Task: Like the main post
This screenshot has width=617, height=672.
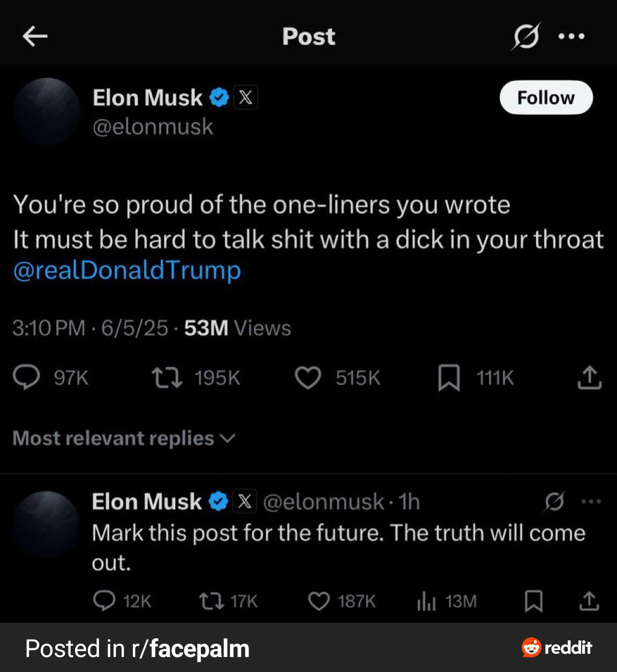Action: (308, 378)
